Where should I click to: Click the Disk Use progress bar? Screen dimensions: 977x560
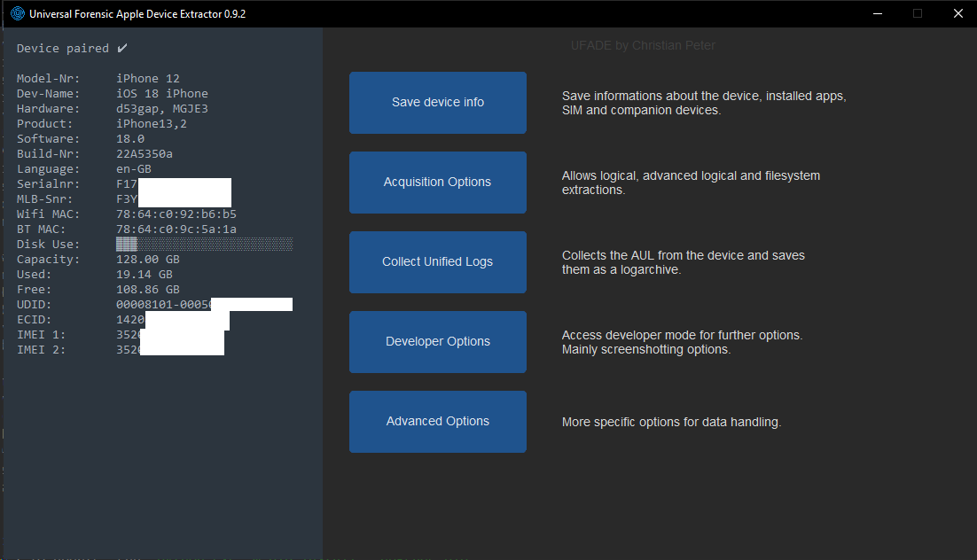click(205, 245)
